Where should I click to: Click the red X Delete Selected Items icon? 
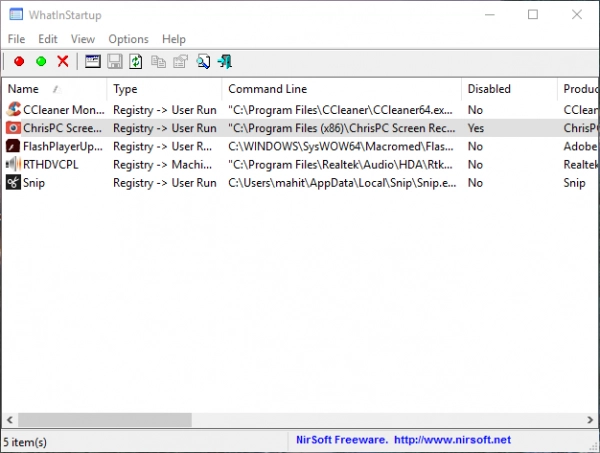click(x=63, y=61)
